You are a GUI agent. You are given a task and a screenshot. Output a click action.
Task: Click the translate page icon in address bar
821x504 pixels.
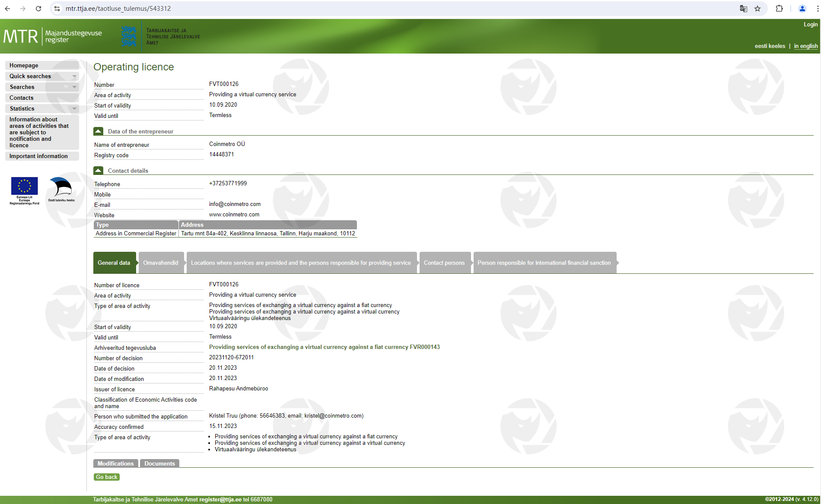(x=743, y=9)
